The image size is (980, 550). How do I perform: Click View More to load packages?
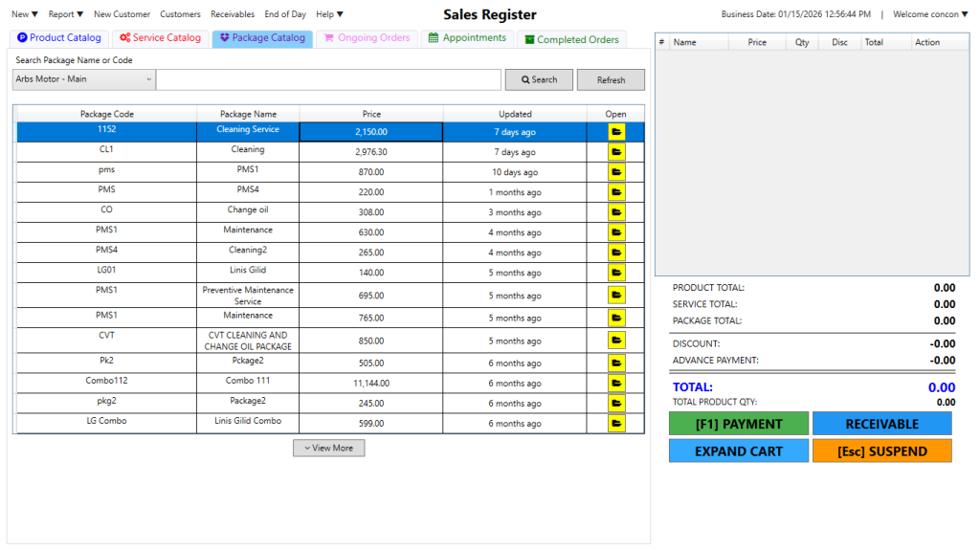pos(328,448)
